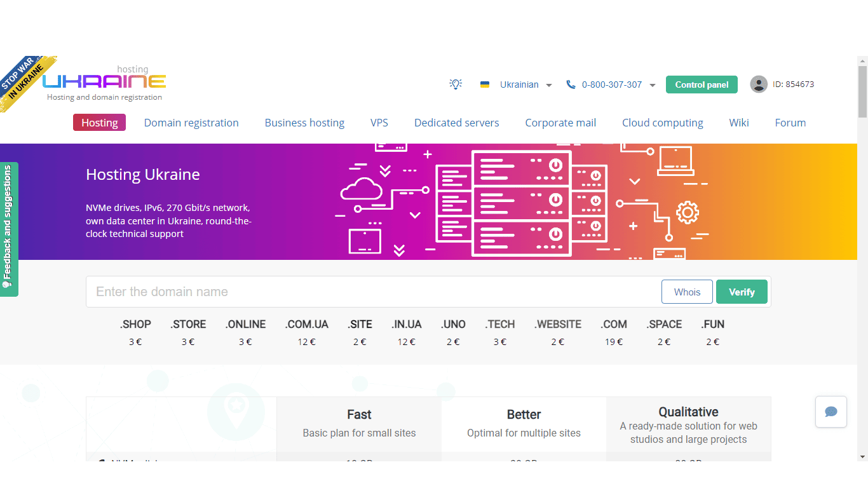Select the VPS menu item

click(x=379, y=123)
